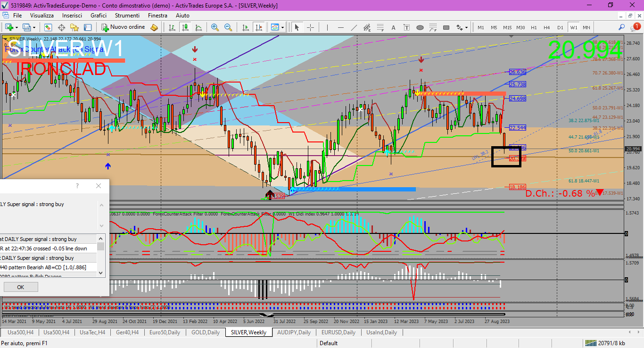Toggle chart auto scroll
Screen dimensions: 644x348
(x=245, y=27)
